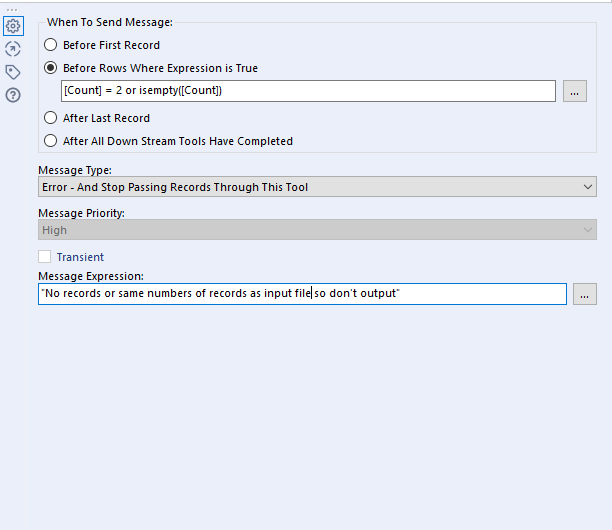The width and height of the screenshot is (612, 530).
Task: Click the Message Priority label
Action: pos(80,214)
